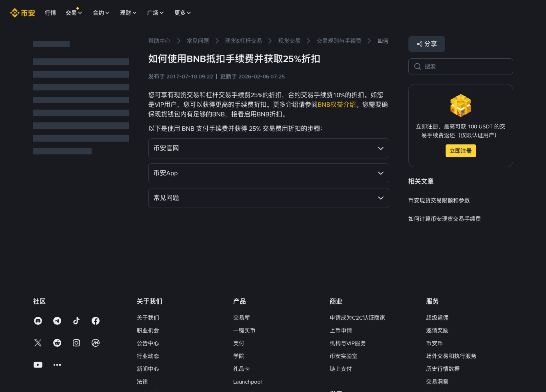Open footer link 关于我们
This screenshot has height=392, width=546.
pyautogui.click(x=148, y=318)
